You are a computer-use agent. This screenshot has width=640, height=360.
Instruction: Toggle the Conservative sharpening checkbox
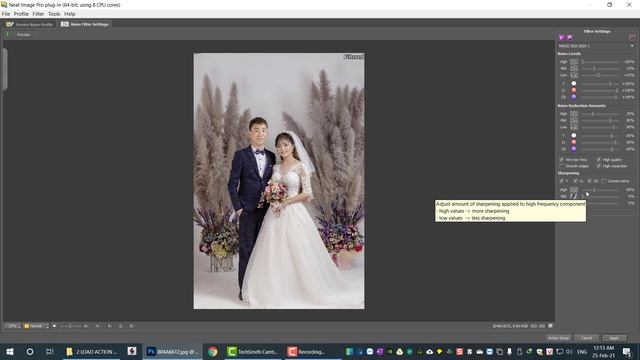604,181
